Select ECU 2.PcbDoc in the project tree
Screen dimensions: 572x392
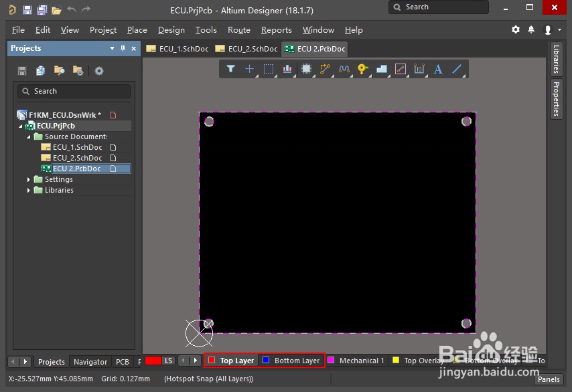coord(76,169)
